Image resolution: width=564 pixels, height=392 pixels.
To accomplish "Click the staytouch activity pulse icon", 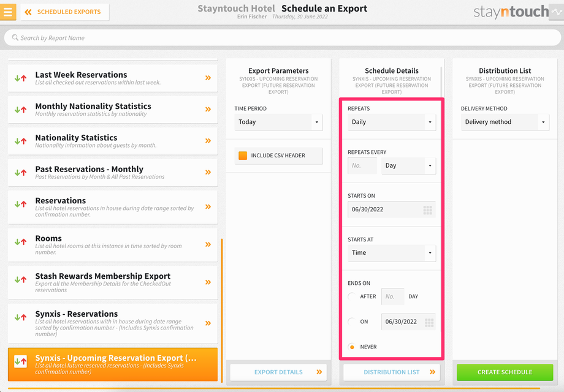I will tap(556, 12).
